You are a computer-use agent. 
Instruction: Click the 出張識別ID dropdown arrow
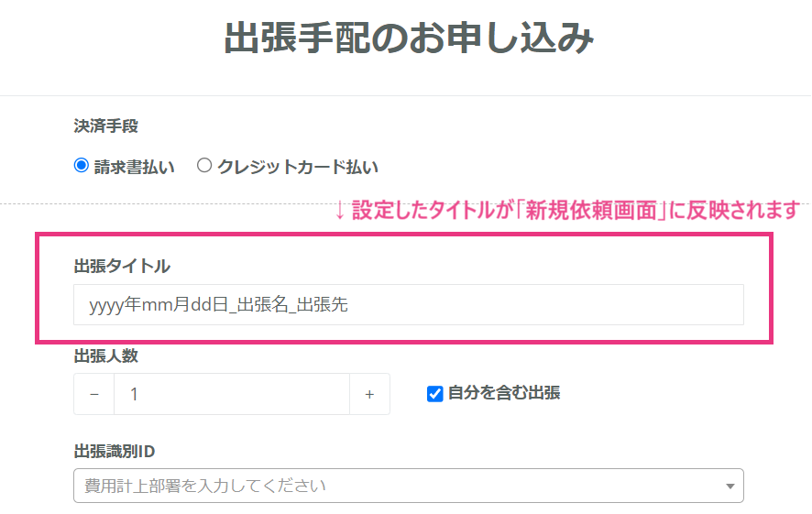pos(730,487)
